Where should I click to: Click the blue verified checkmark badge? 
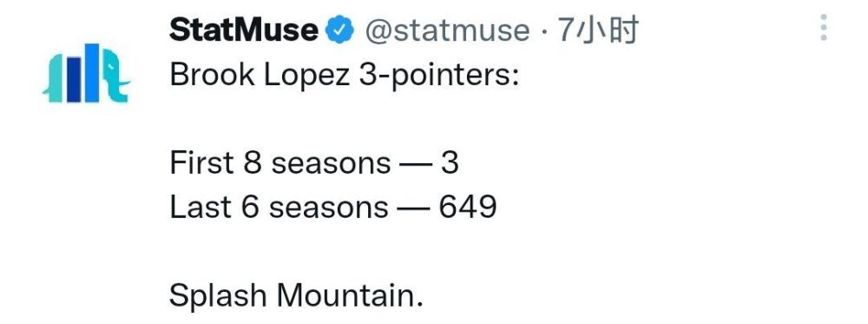click(339, 30)
